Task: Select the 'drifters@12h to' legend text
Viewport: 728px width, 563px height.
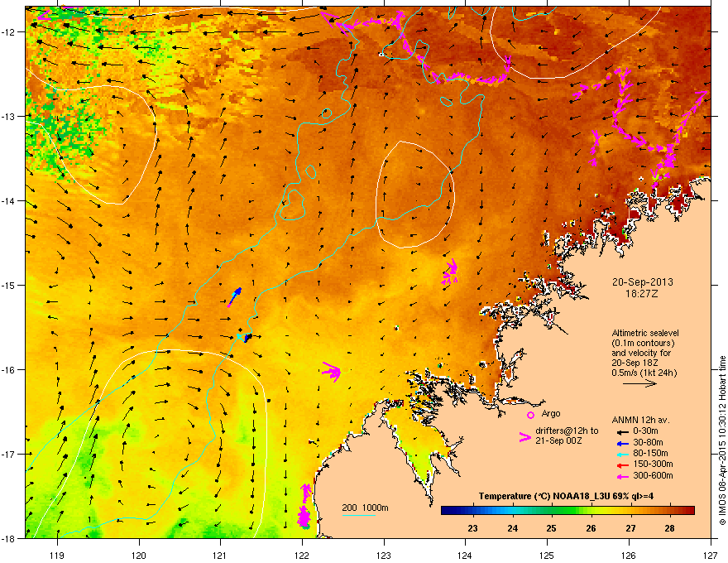Action: click(567, 431)
